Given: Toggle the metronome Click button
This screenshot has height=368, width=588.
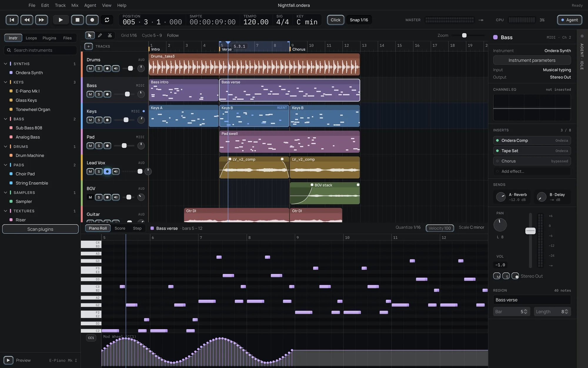Looking at the screenshot, I should (x=335, y=20).
